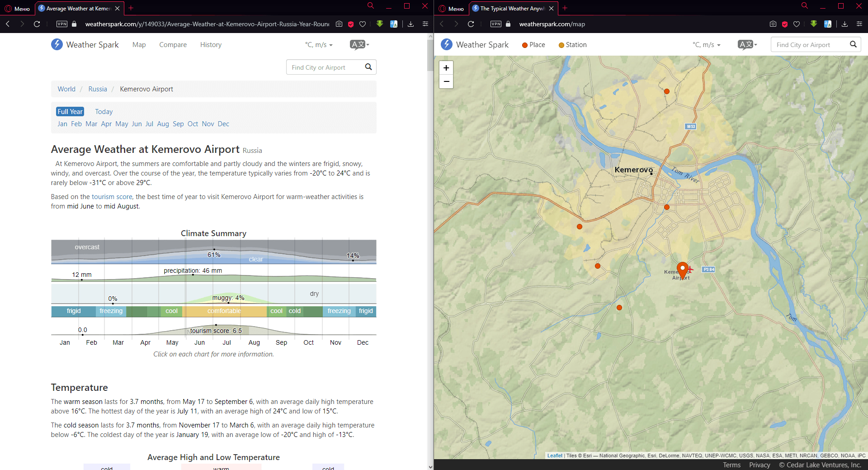Open the Compare menu item
This screenshot has width=868, height=470.
tap(173, 45)
